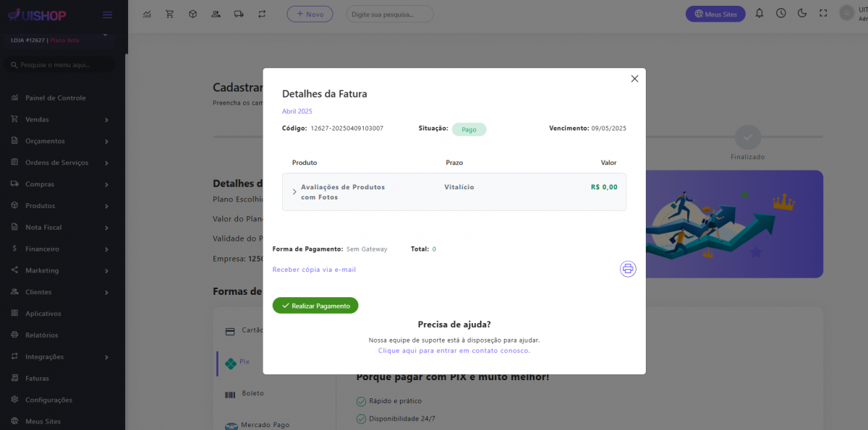Screen dimensions: 868x430
Task: Open Faturas in the sidebar
Action: 38,378
